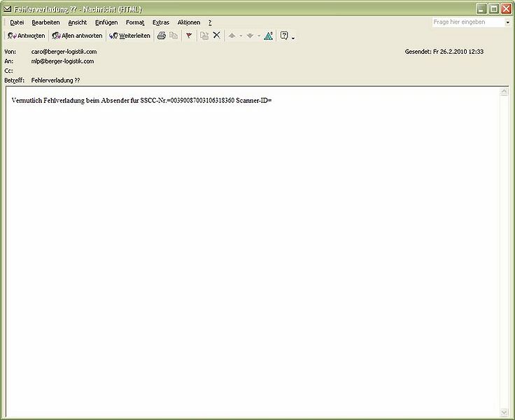Open 'Frage hier eingeben' dropdown arrow
The width and height of the screenshot is (515, 420).
click(x=507, y=22)
